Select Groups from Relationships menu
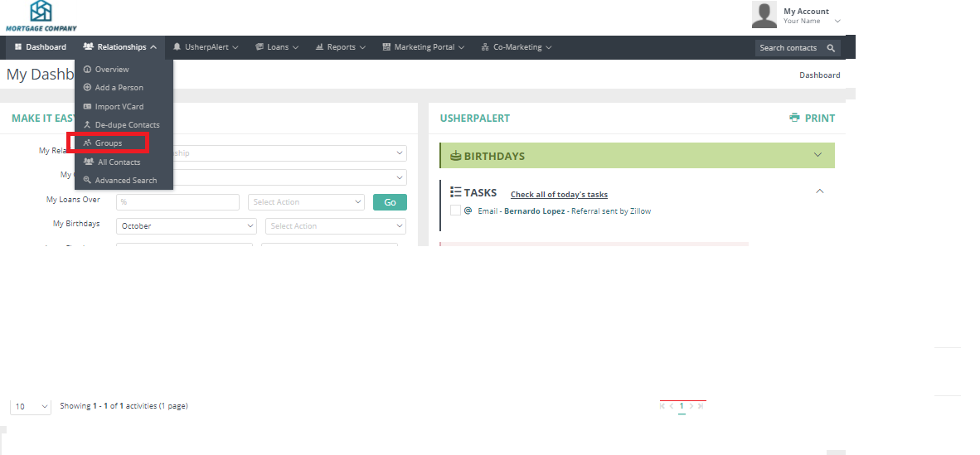 click(109, 143)
